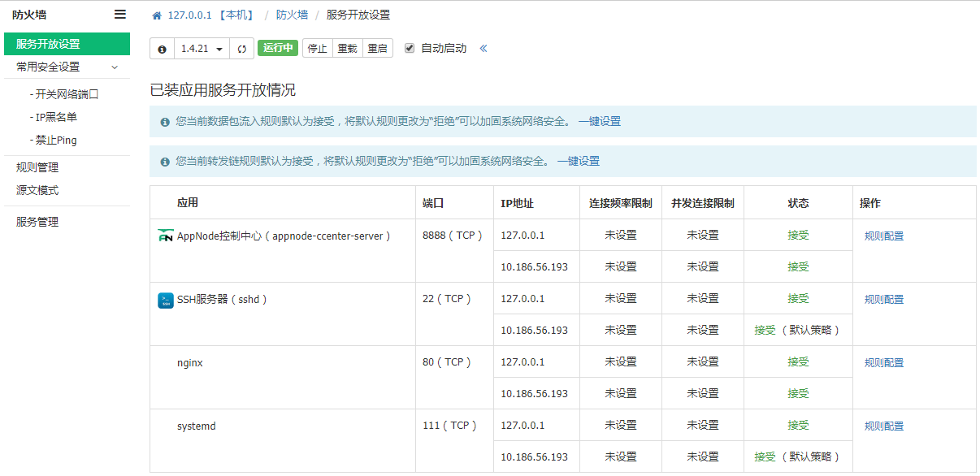Toggle the 自动启动 checkbox
980x476 pixels.
click(x=410, y=48)
